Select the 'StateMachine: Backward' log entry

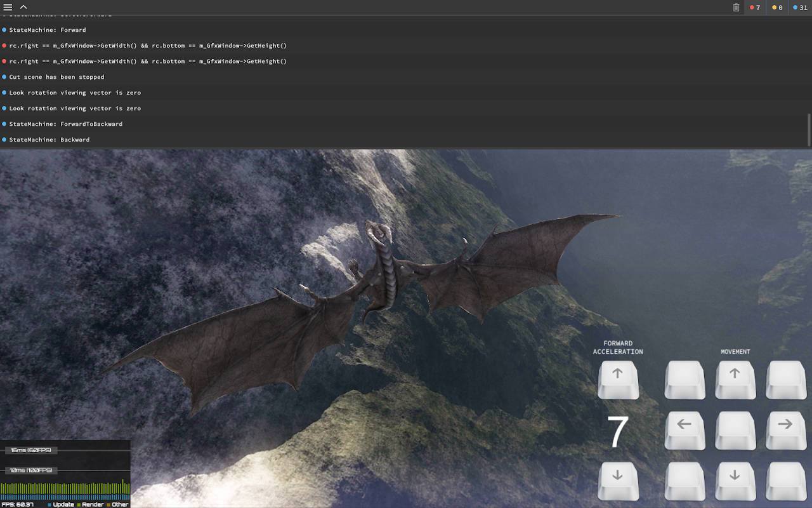pos(49,140)
